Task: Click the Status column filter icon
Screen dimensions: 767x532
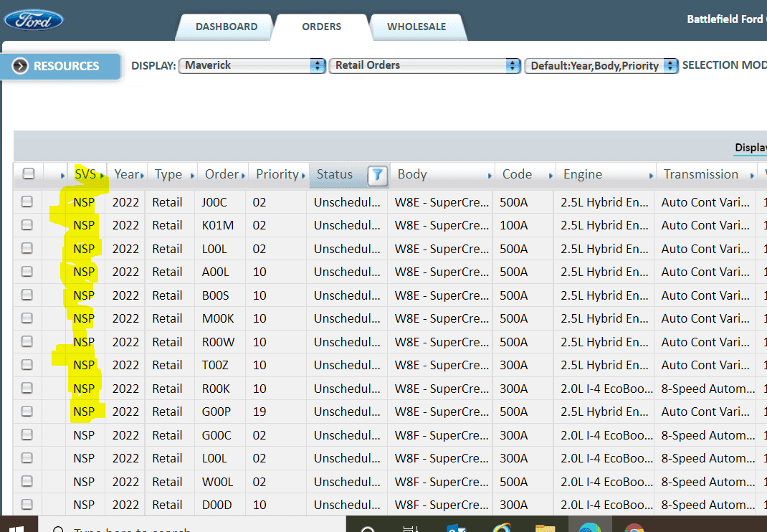Action: pyautogui.click(x=377, y=175)
